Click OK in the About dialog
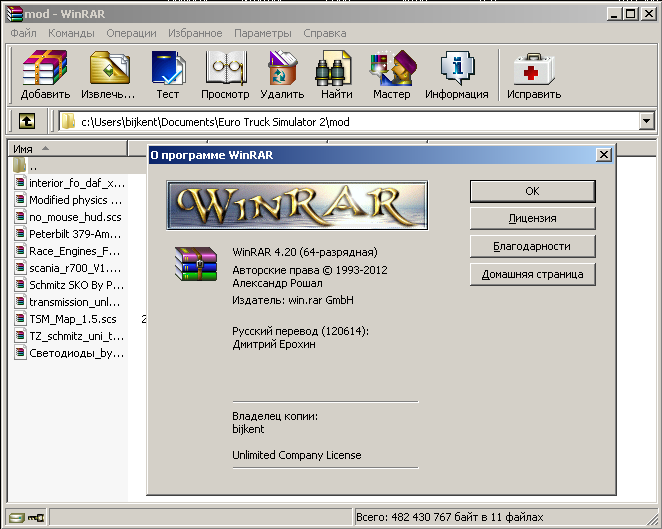The image size is (662, 529). click(x=532, y=191)
